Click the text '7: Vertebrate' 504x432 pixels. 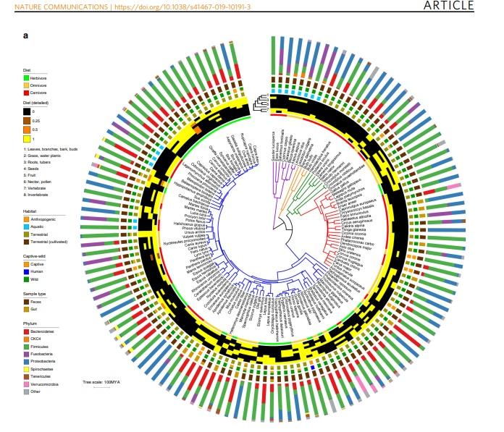[35, 188]
